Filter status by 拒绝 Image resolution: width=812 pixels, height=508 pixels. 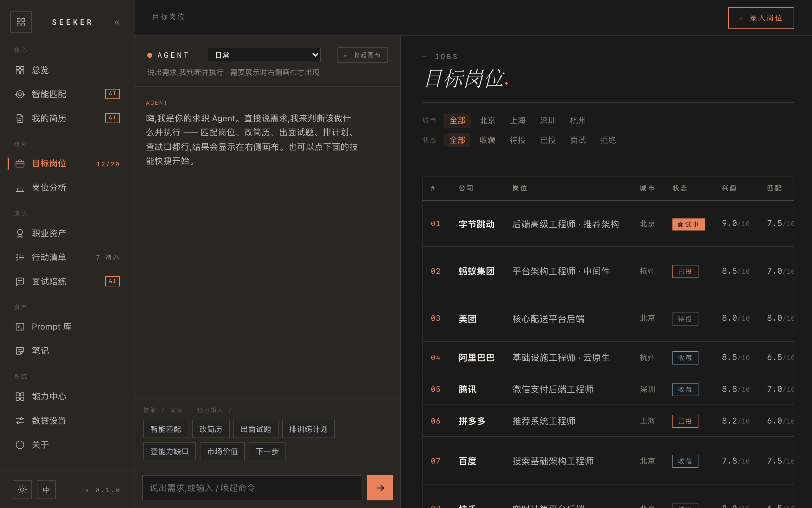(x=608, y=140)
